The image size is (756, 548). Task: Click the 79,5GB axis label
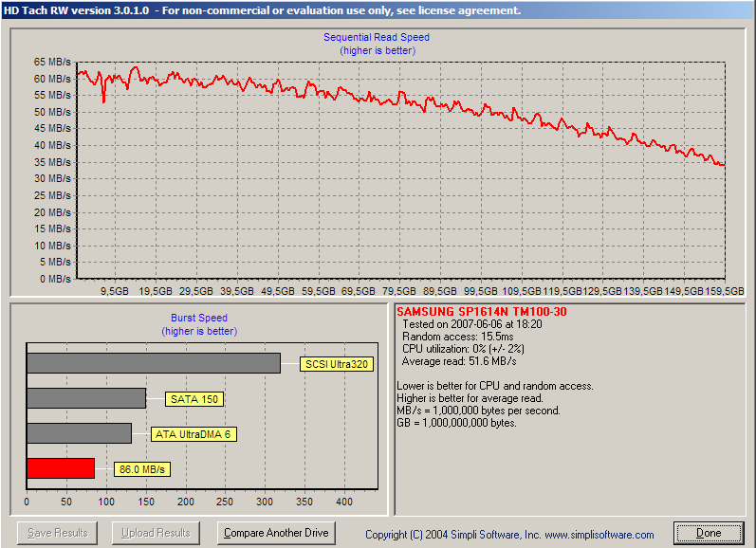click(398, 291)
